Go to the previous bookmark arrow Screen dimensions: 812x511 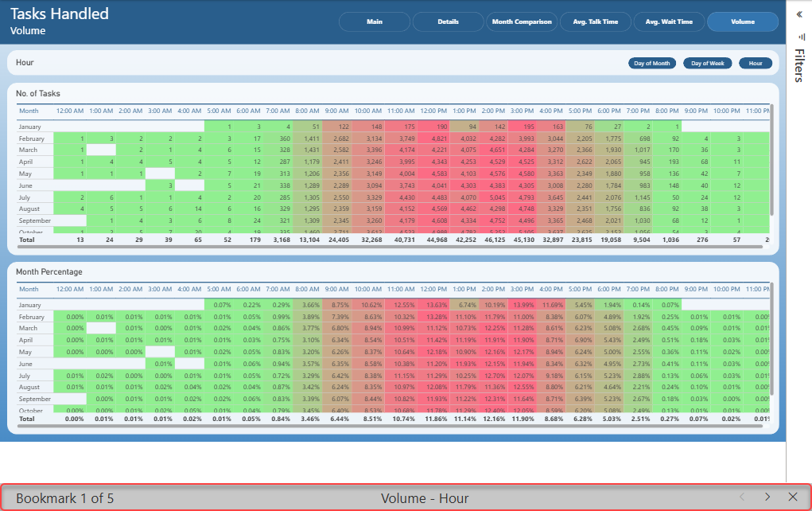[x=742, y=497]
